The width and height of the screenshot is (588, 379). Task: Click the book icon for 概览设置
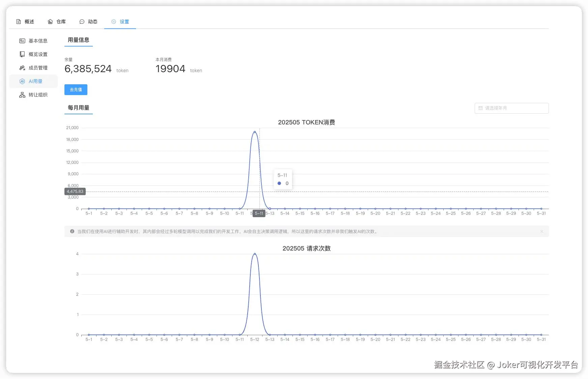[x=22, y=54]
